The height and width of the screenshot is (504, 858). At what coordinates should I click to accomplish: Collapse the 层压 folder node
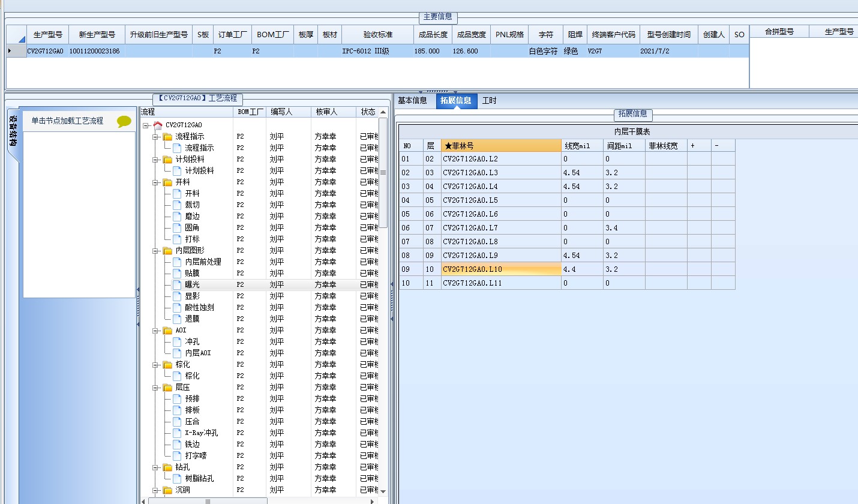tap(155, 388)
